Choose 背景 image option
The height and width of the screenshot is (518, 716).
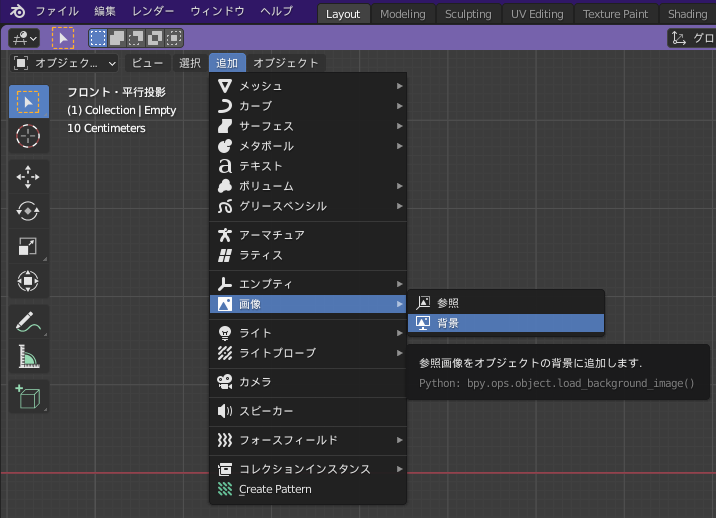(506, 323)
